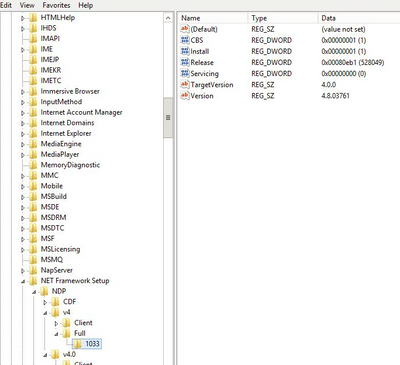The image size is (400, 365).
Task: Select the Full key label
Action: (x=80, y=333)
